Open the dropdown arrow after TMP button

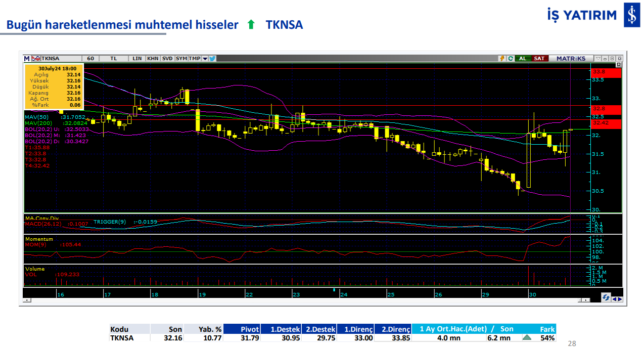click(204, 58)
